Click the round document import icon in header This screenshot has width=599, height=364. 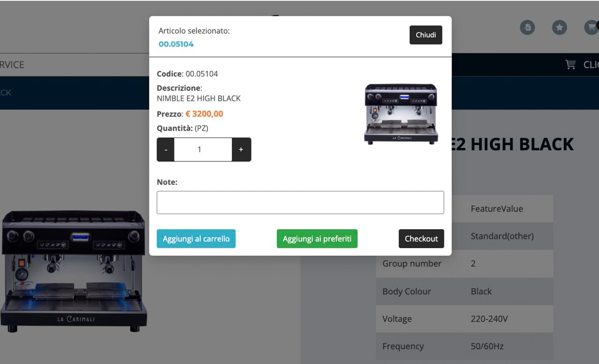(x=527, y=28)
